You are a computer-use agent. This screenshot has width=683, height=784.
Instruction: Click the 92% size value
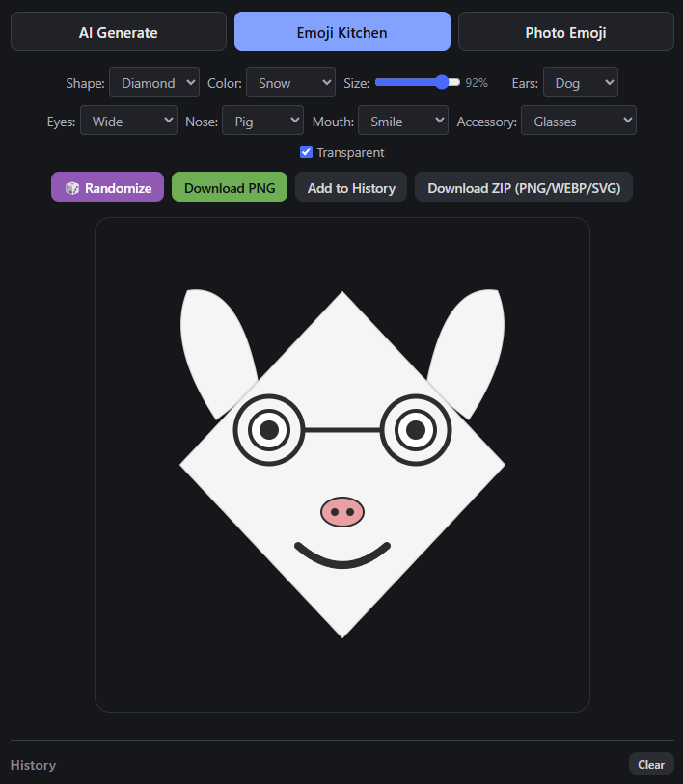(x=477, y=83)
